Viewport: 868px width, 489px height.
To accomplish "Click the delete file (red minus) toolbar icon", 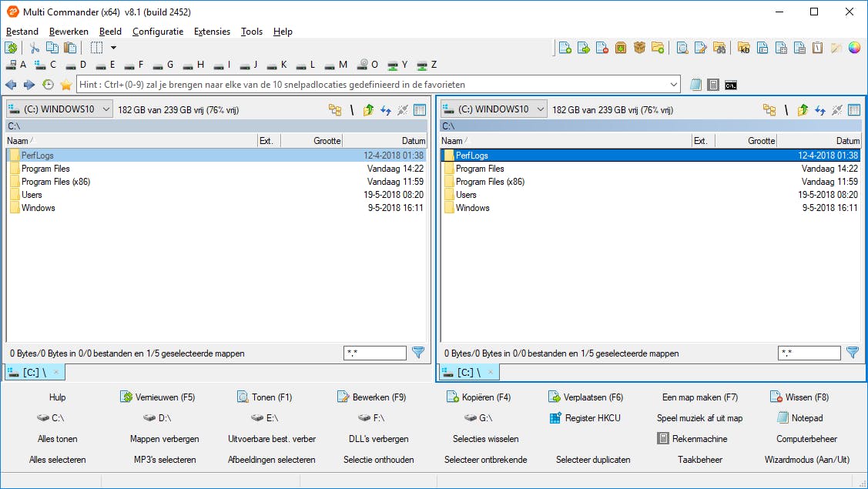I will coord(602,49).
